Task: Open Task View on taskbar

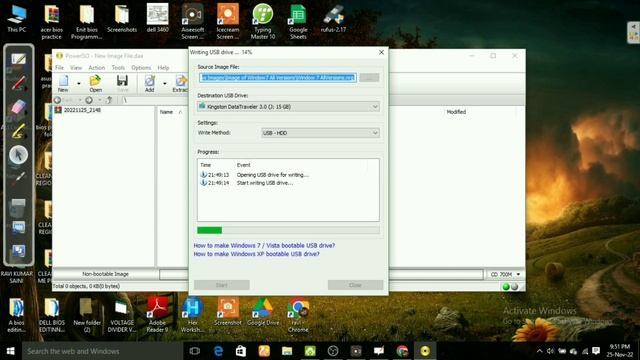Action: pos(195,351)
